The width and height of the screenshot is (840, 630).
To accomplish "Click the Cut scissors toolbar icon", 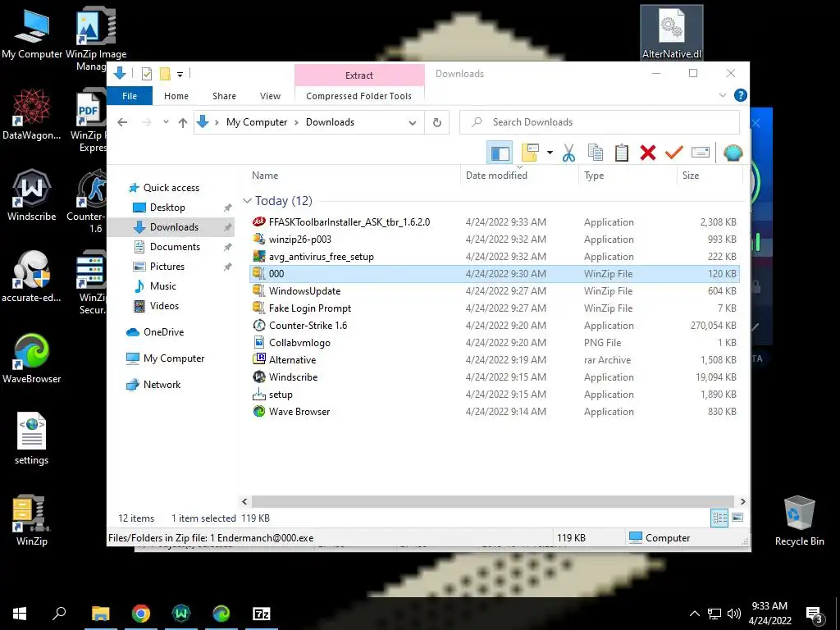I will point(569,153).
